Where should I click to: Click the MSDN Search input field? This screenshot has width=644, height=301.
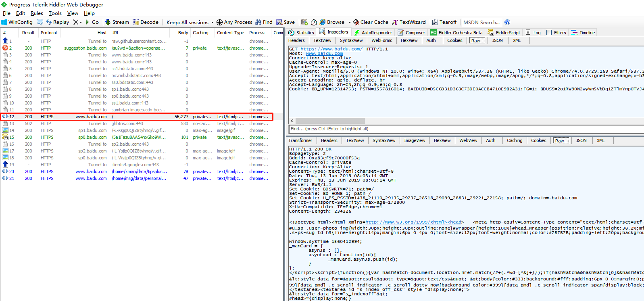pyautogui.click(x=481, y=23)
